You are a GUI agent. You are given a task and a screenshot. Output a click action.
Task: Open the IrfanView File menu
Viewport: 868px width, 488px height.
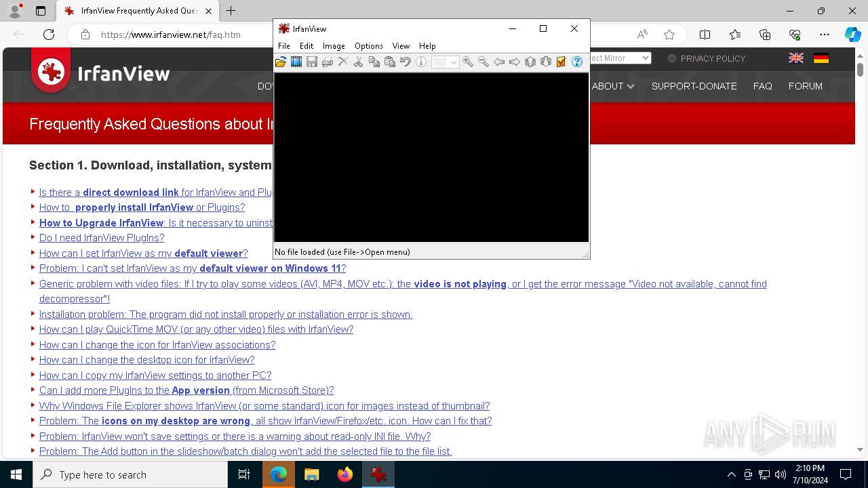pyautogui.click(x=284, y=45)
